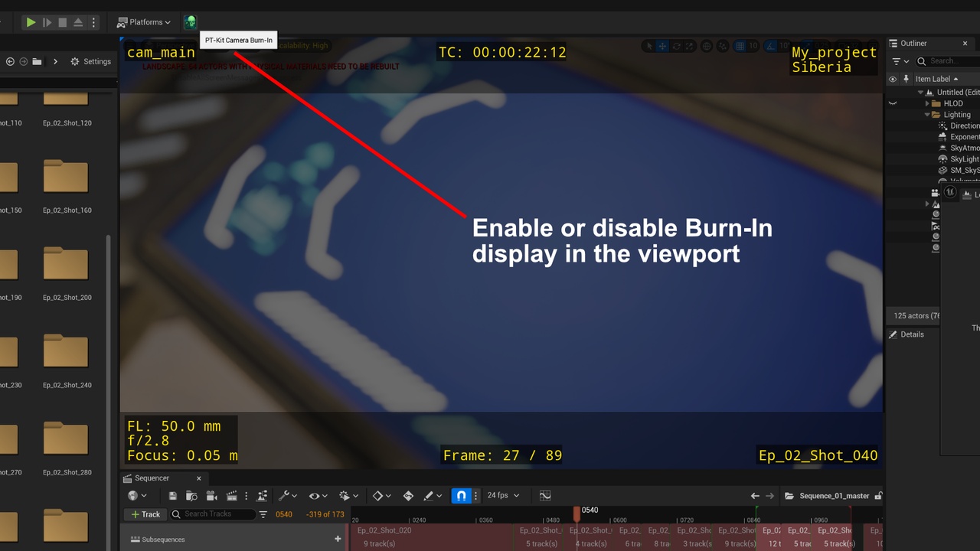Click the eject button in play toolbar

[x=78, y=22]
